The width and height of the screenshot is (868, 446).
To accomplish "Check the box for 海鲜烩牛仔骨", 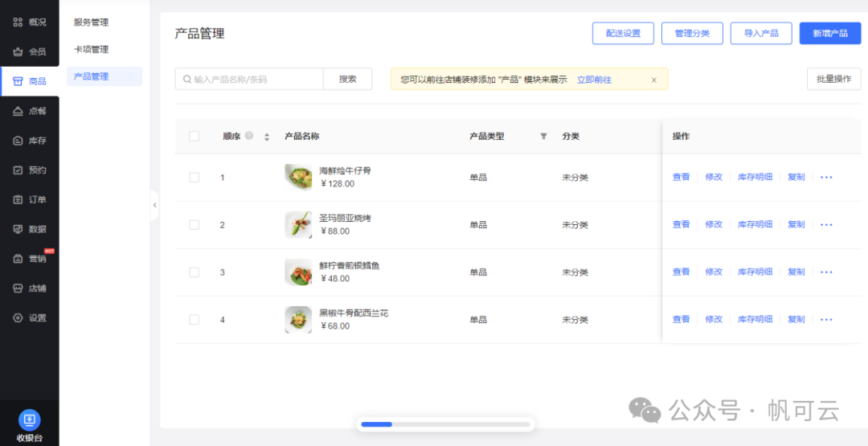I will coord(194,178).
